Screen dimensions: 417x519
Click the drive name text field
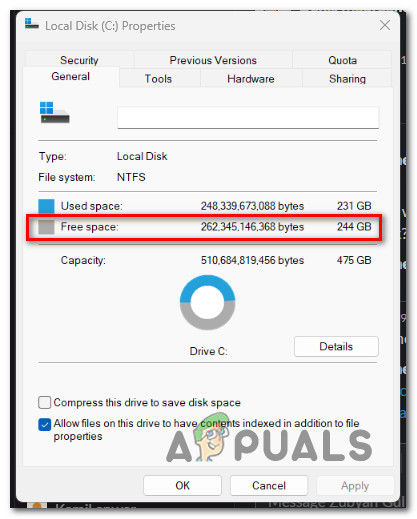(248, 117)
